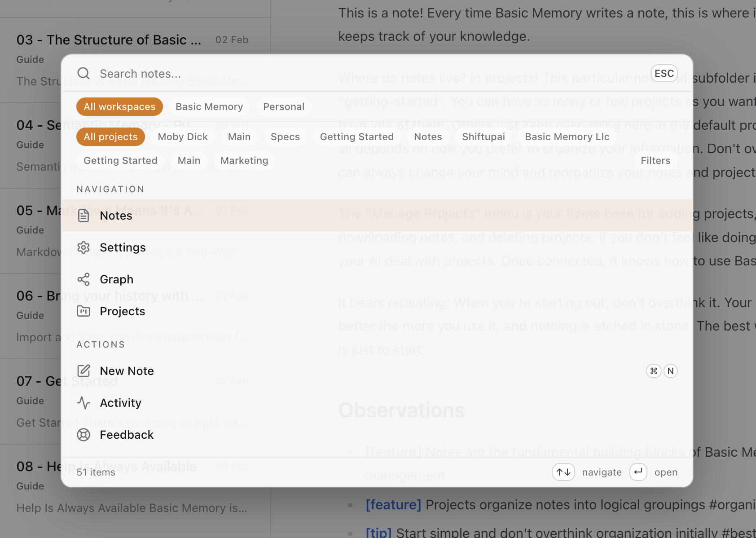Image resolution: width=756 pixels, height=538 pixels.
Task: Filter by Marketing project chip
Action: coord(244,160)
